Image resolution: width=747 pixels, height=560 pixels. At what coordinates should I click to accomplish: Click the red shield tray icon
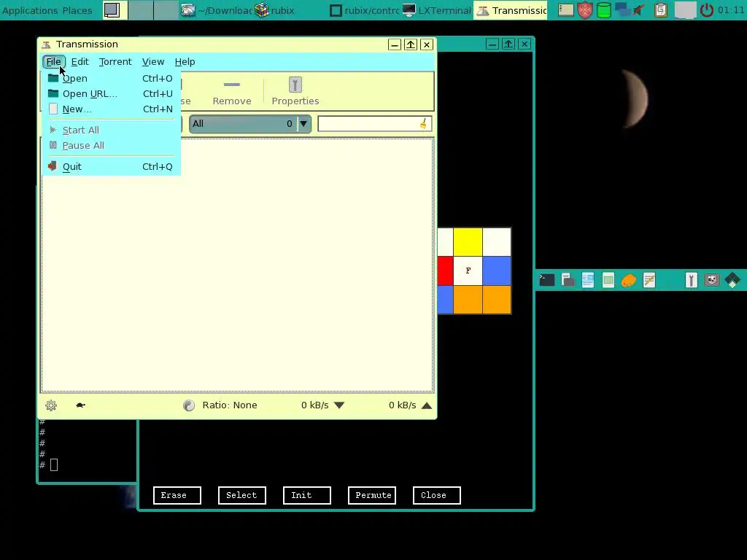click(585, 10)
